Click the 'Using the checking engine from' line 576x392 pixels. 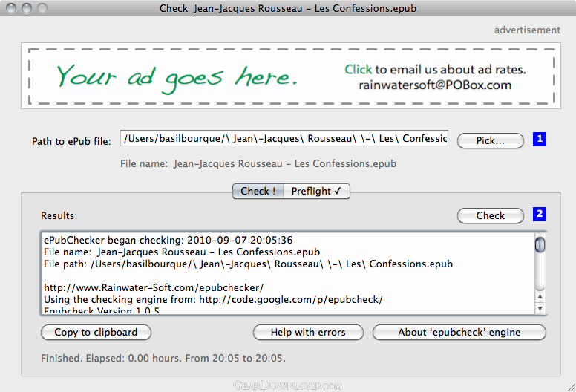point(214,300)
